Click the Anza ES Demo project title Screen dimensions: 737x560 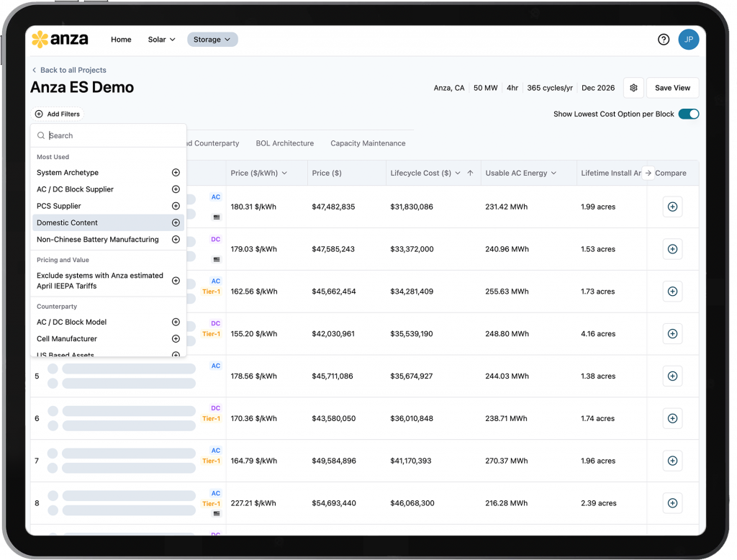point(82,88)
